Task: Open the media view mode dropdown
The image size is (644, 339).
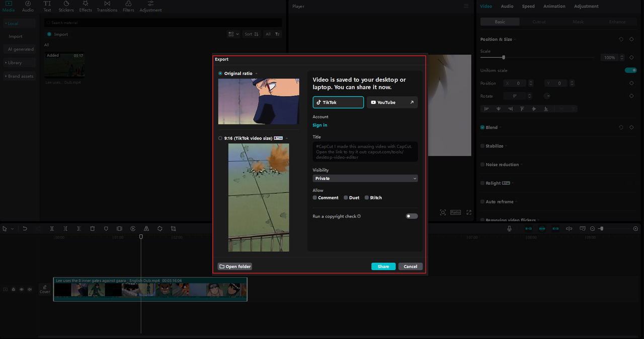Action: coord(233,34)
